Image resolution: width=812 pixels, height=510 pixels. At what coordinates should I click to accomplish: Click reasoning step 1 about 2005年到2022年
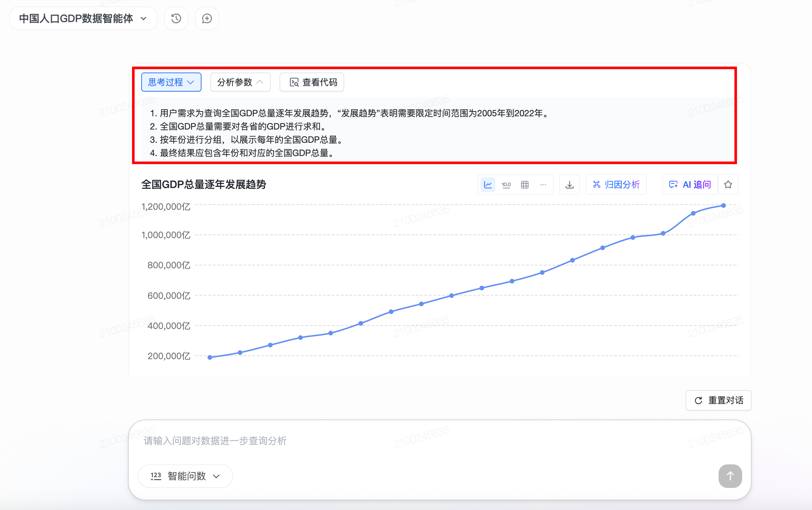point(350,113)
